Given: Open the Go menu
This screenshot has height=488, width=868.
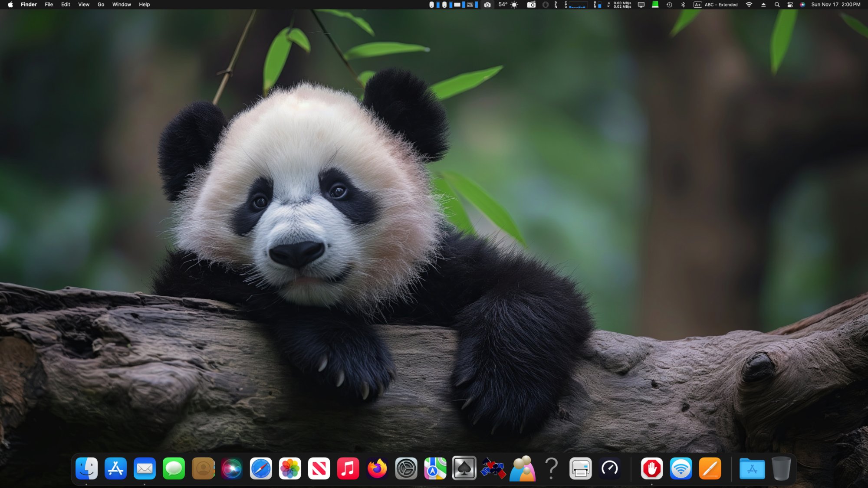Looking at the screenshot, I should pos(101,5).
